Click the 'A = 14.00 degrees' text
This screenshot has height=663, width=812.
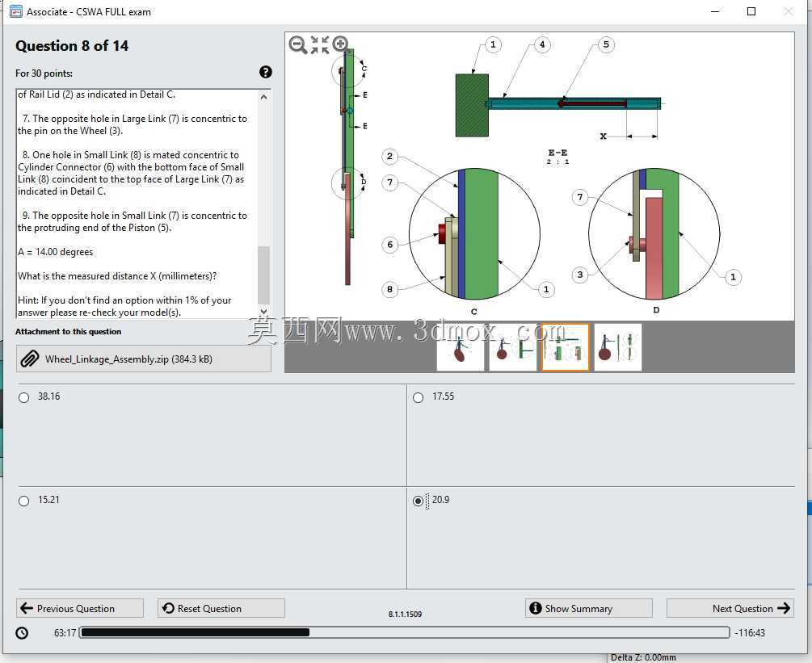point(56,252)
